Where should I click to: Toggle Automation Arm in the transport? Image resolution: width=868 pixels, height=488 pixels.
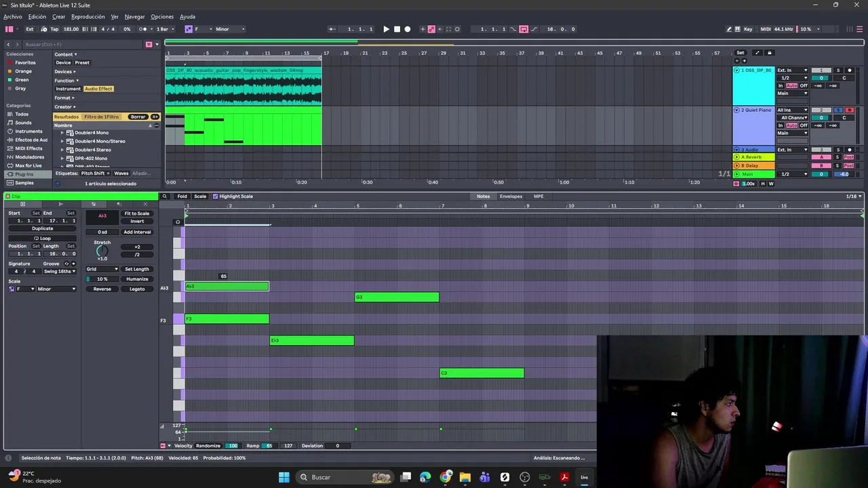click(431, 29)
